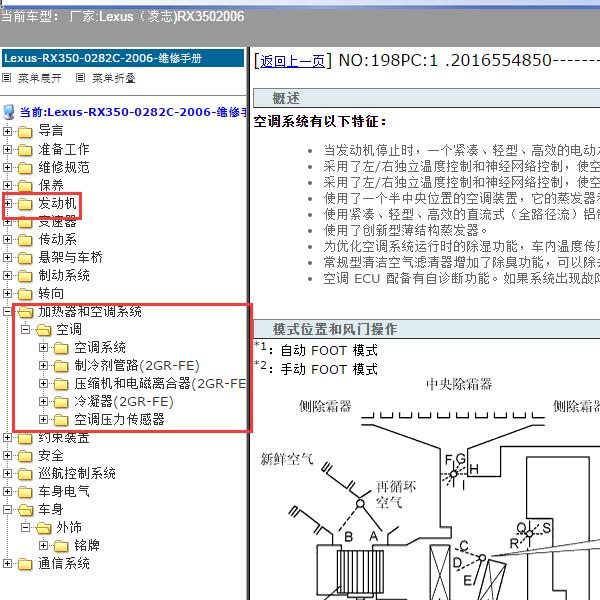Open the 制动系统 folder icon
The image size is (600, 600).
pyautogui.click(x=25, y=276)
